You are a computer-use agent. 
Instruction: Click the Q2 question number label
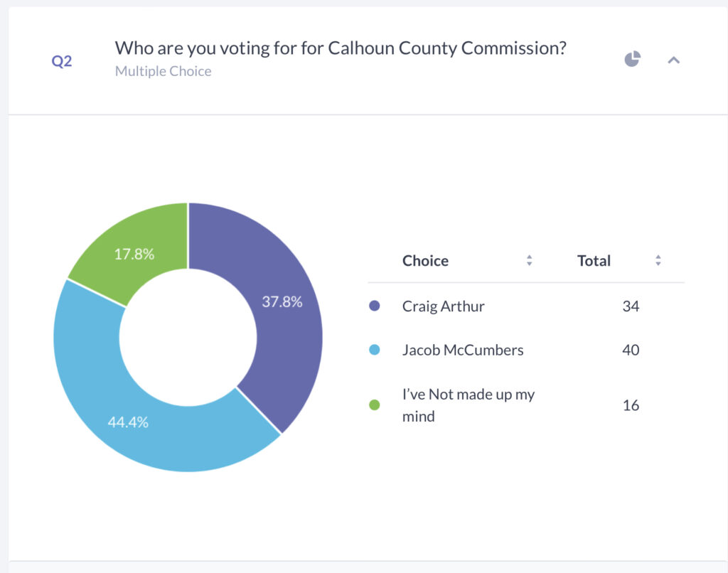[x=62, y=61]
